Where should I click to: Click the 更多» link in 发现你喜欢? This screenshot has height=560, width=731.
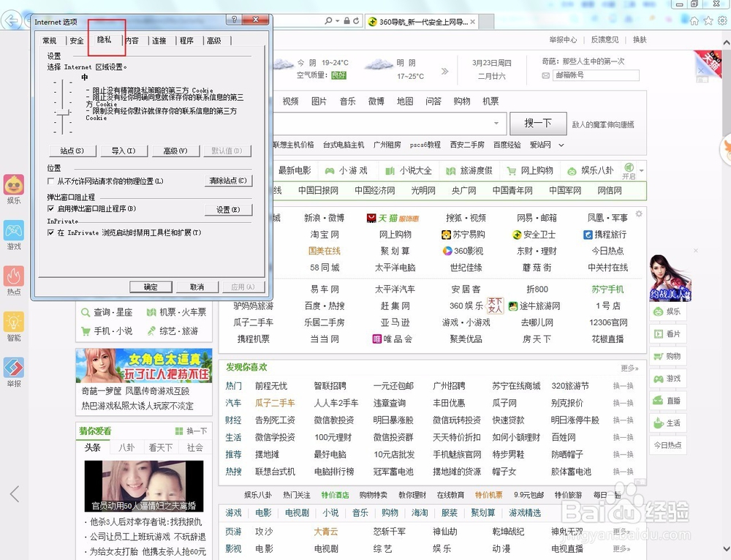[629, 368]
